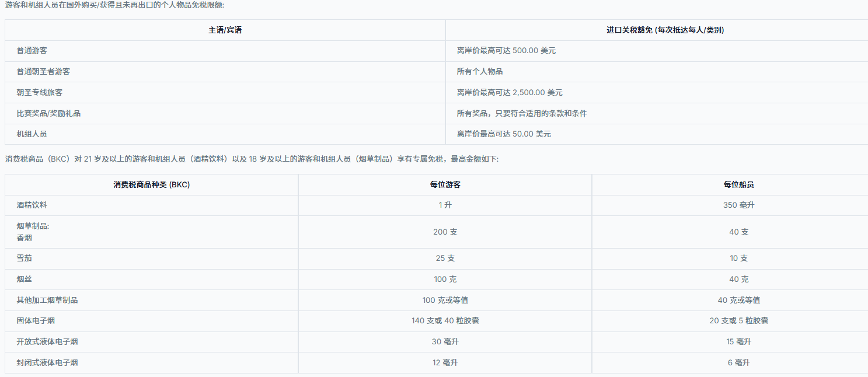Select the 朝圣专线旅客 cell
Viewport: 868px width, 377px height.
point(40,92)
